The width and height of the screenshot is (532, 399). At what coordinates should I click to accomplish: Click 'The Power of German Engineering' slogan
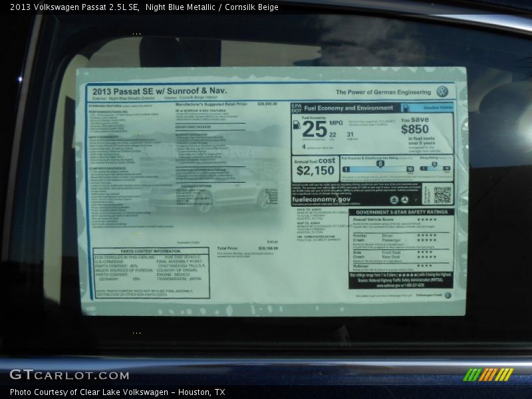point(384,92)
